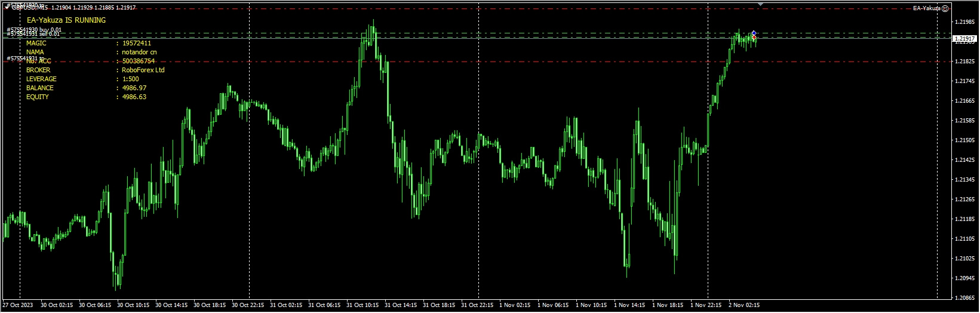Screen dimensions: 980x313
Task: Click the EA-Yakuza IS RUNNING status text
Action: point(66,20)
